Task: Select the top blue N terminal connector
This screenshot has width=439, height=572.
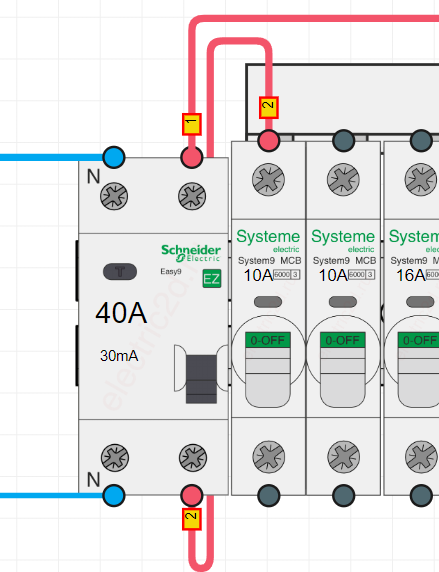Action: (114, 157)
